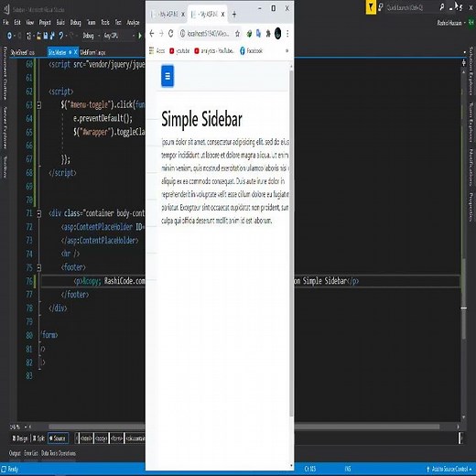Open the Data Tools Operations tab
Viewport: 476px width, 476px height.
point(59,453)
